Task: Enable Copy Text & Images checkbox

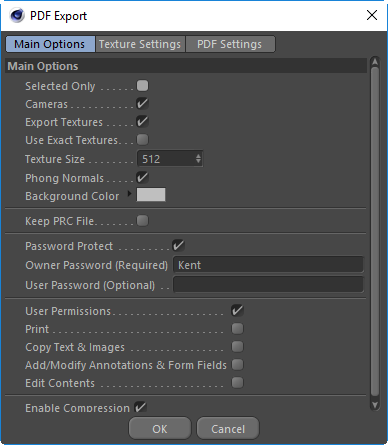Action: coord(237,347)
